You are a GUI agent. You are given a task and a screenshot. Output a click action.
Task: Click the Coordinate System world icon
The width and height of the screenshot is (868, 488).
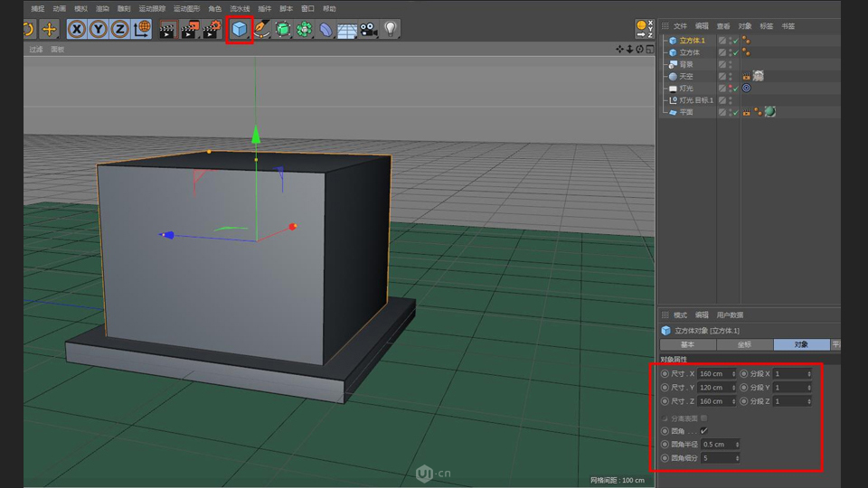click(x=142, y=30)
